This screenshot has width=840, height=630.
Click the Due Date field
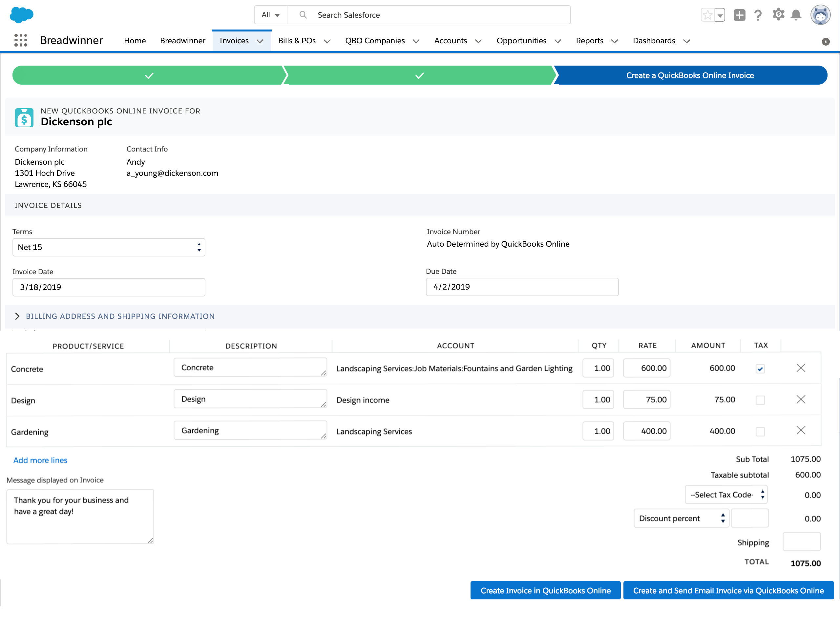pos(522,287)
